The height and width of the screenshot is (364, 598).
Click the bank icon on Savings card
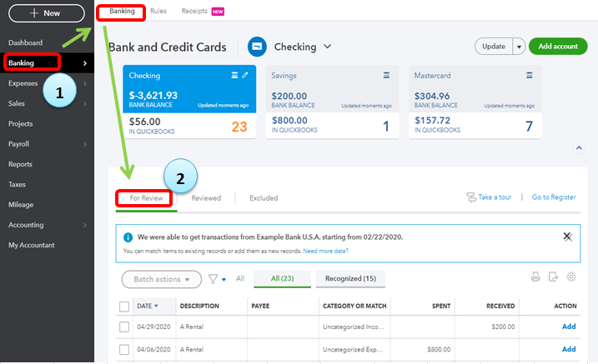(386, 76)
